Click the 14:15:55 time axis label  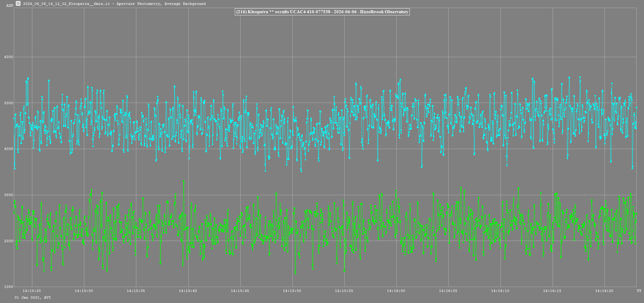tap(344, 291)
